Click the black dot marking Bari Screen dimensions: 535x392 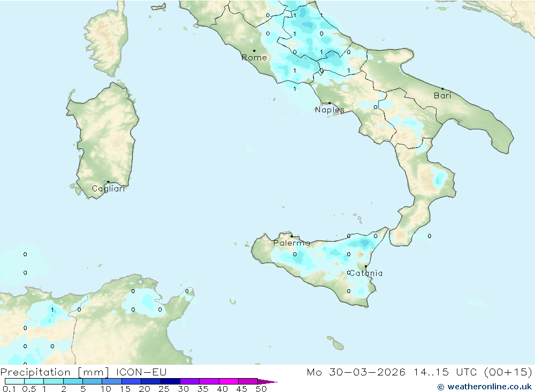tap(442, 89)
